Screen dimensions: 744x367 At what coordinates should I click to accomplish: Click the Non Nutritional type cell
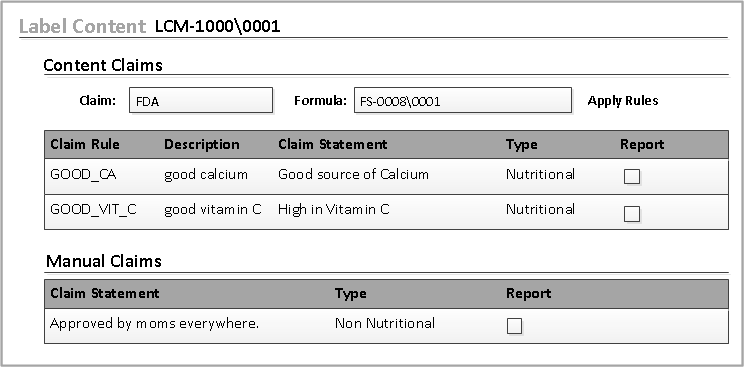click(385, 324)
